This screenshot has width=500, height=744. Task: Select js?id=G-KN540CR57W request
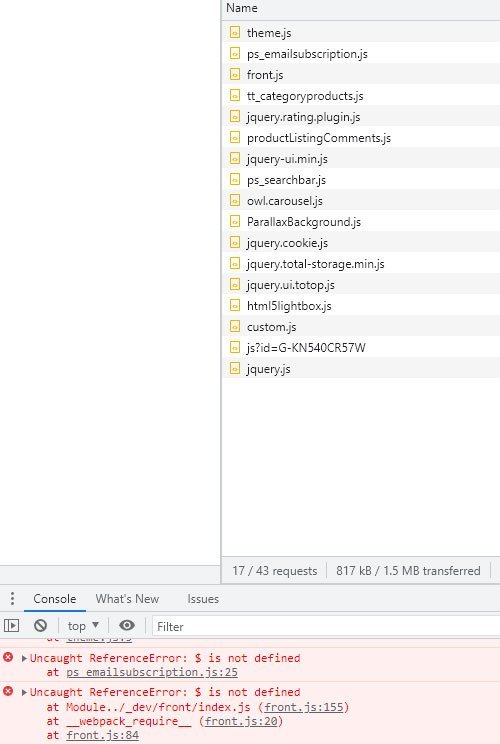361,347
